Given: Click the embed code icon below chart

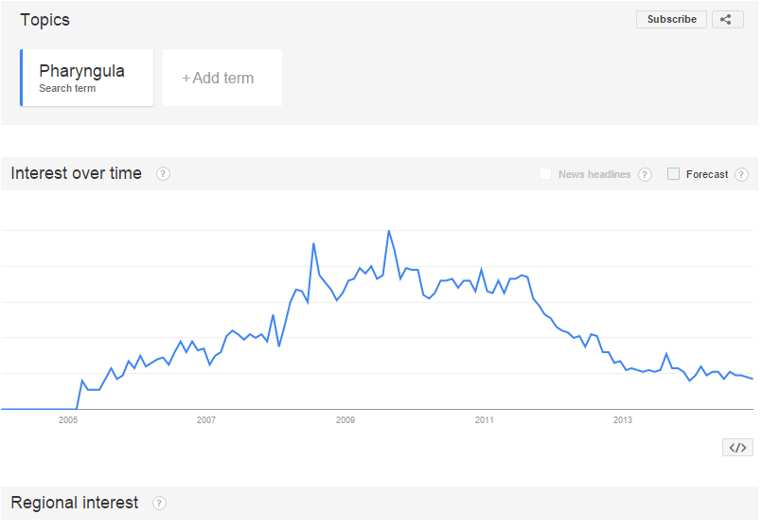Looking at the screenshot, I should pyautogui.click(x=737, y=448).
